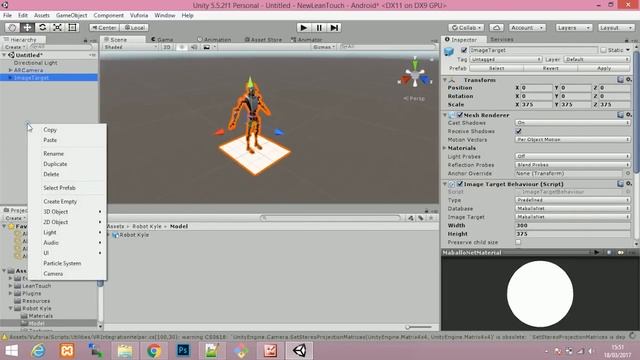Select the Scale tool

coord(57,27)
